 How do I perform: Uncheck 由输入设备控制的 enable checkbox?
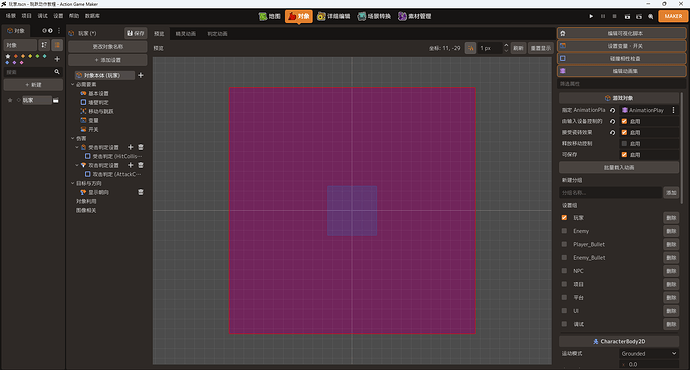[624, 121]
